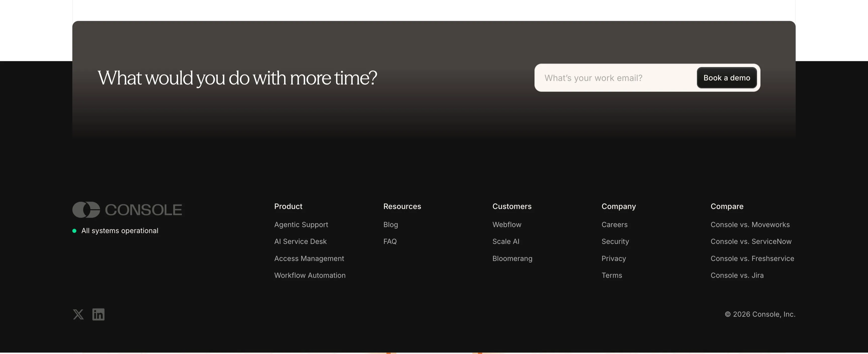Open the Careers page

614,225
